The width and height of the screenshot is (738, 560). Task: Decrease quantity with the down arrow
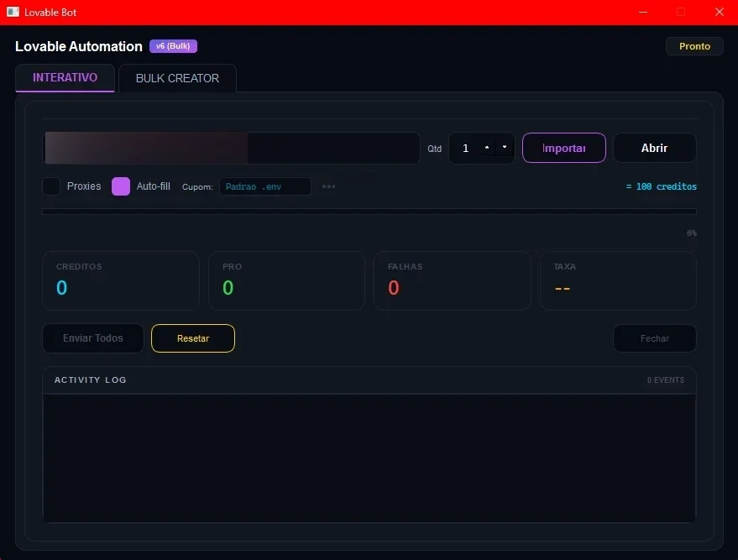505,147
